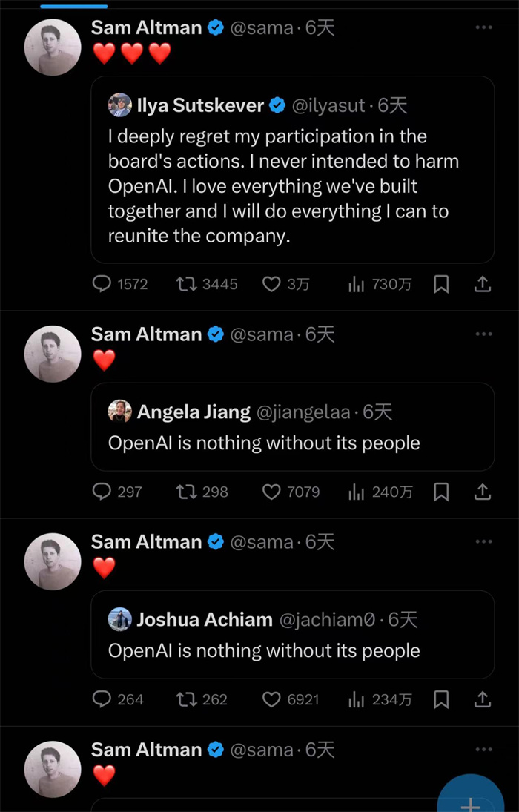Screen dimensions: 519x812
Task: Open the reply icon on Ilya Sutskever's tweet
Action: pos(102,284)
